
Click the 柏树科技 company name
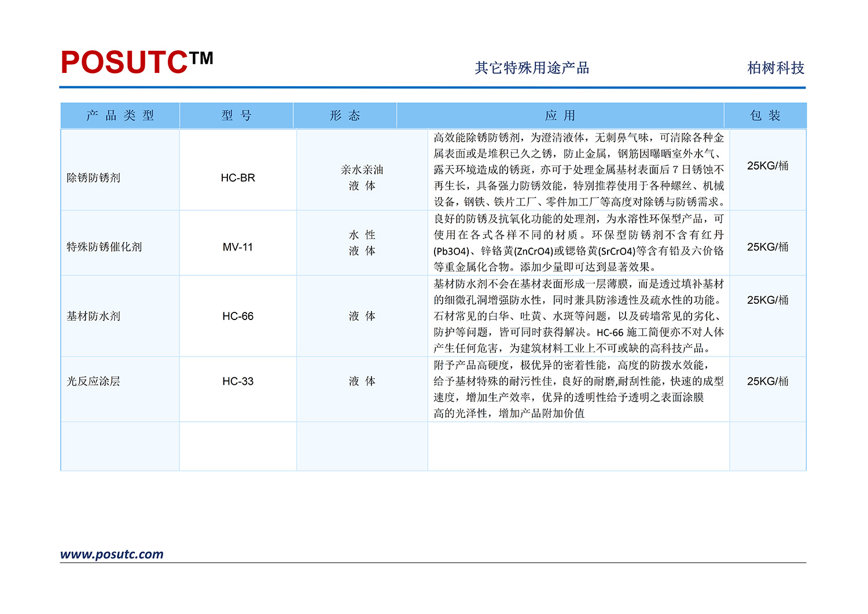775,68
